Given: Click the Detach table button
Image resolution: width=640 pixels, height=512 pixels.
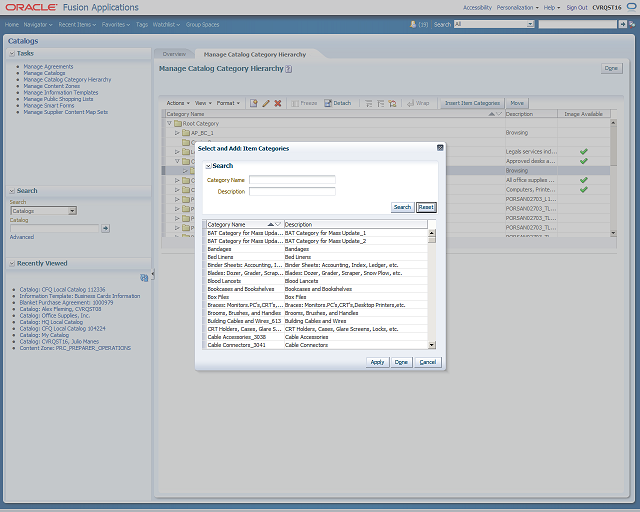Looking at the screenshot, I should (338, 103).
